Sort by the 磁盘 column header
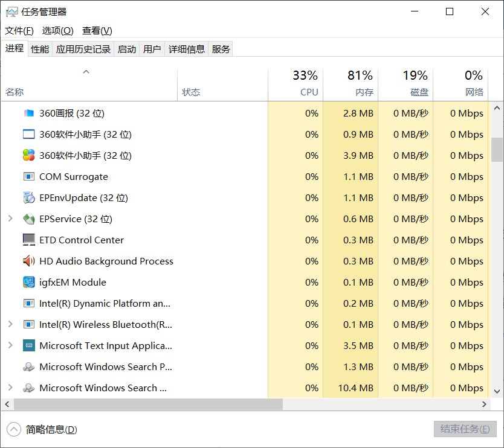This screenshot has height=448, width=504. pos(405,85)
